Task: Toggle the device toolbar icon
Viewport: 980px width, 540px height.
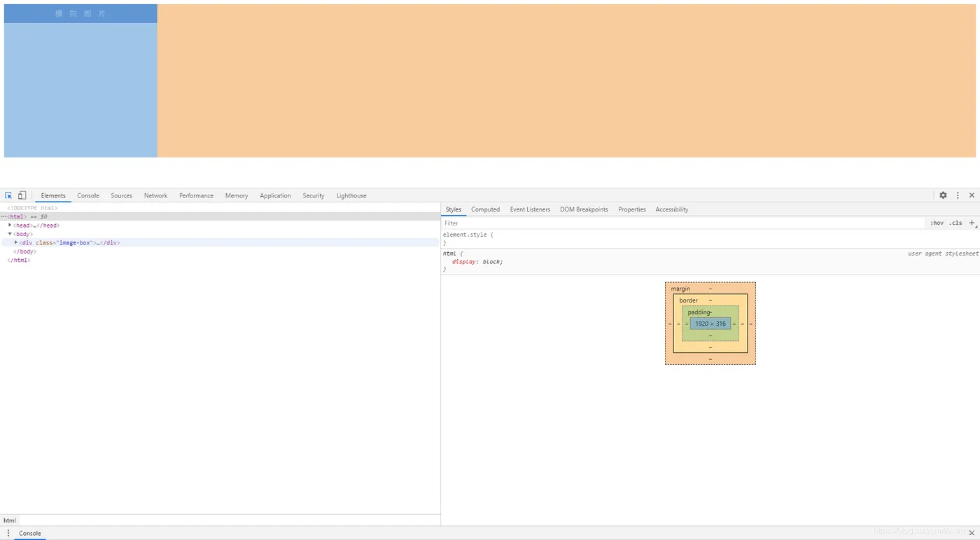Action: coord(22,195)
